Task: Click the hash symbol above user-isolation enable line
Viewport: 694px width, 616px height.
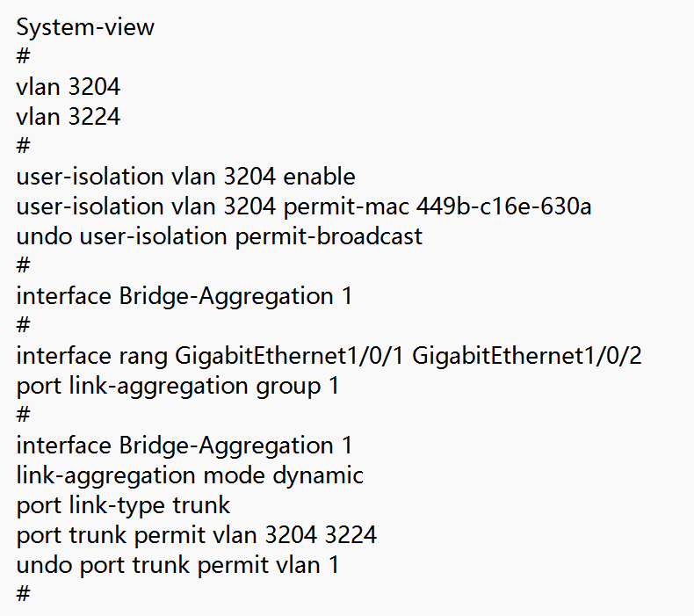Action: pos(23,147)
